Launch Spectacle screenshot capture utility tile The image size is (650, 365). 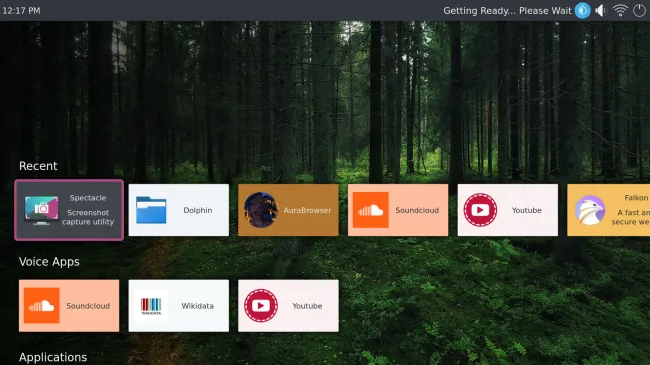pyautogui.click(x=69, y=210)
